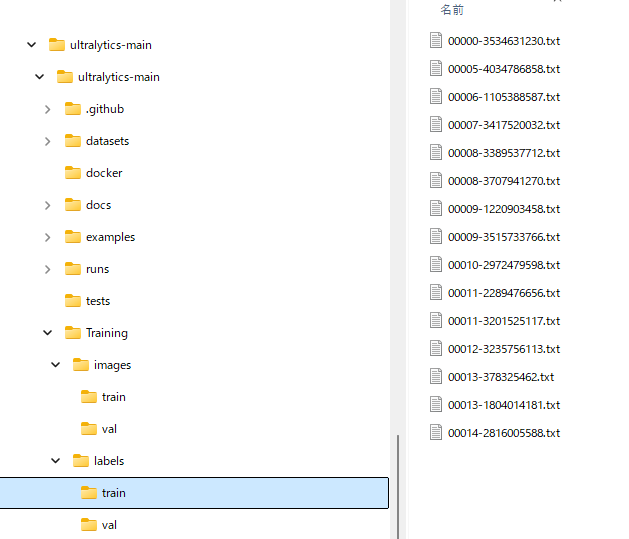The width and height of the screenshot is (629, 539).
Task: Select file name 00014-2816005588.txt
Action: tap(504, 433)
